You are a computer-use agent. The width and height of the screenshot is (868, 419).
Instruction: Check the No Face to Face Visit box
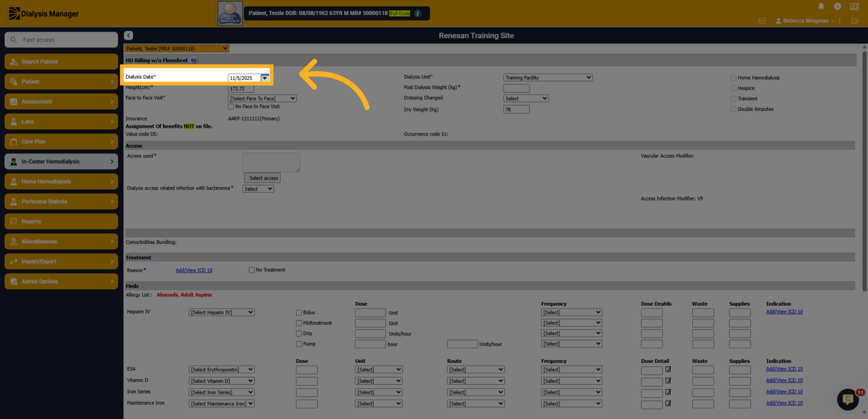[x=231, y=106]
